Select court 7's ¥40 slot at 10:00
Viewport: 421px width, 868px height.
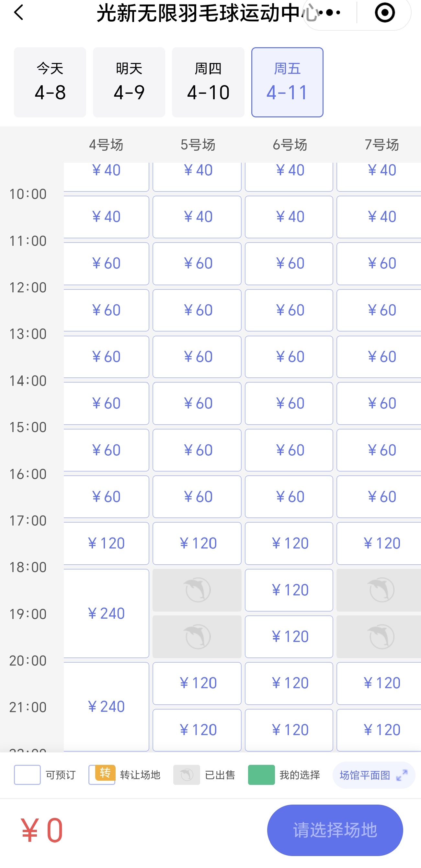pos(379,217)
